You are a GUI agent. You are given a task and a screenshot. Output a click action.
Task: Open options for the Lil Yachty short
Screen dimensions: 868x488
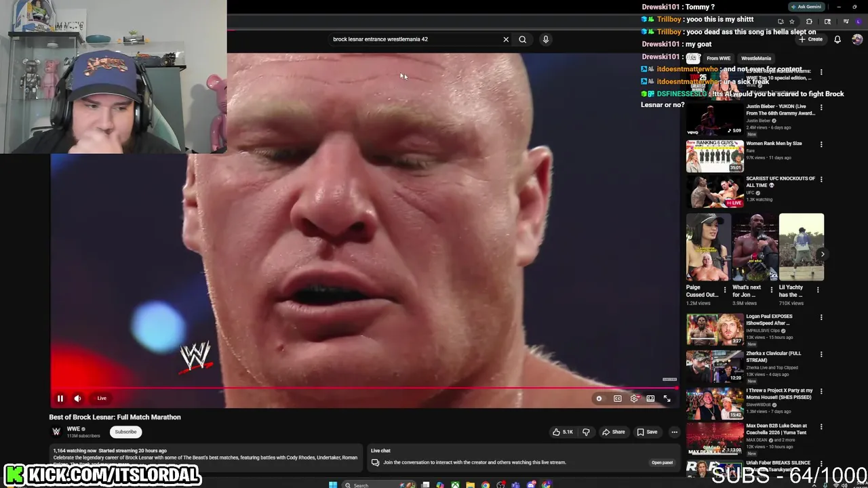pos(818,290)
